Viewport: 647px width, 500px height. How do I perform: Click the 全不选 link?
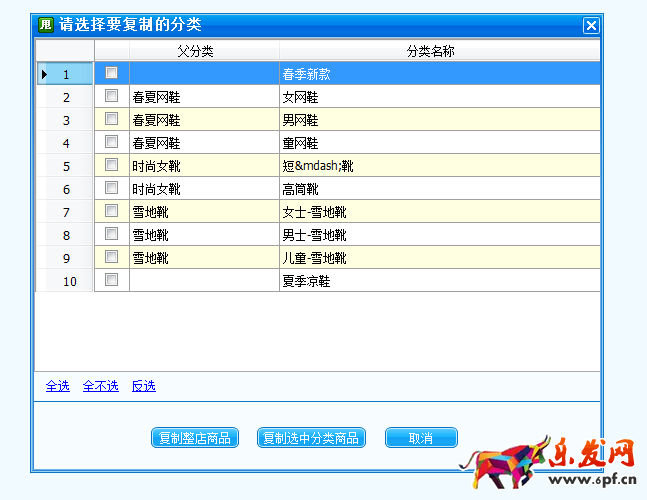pos(100,386)
